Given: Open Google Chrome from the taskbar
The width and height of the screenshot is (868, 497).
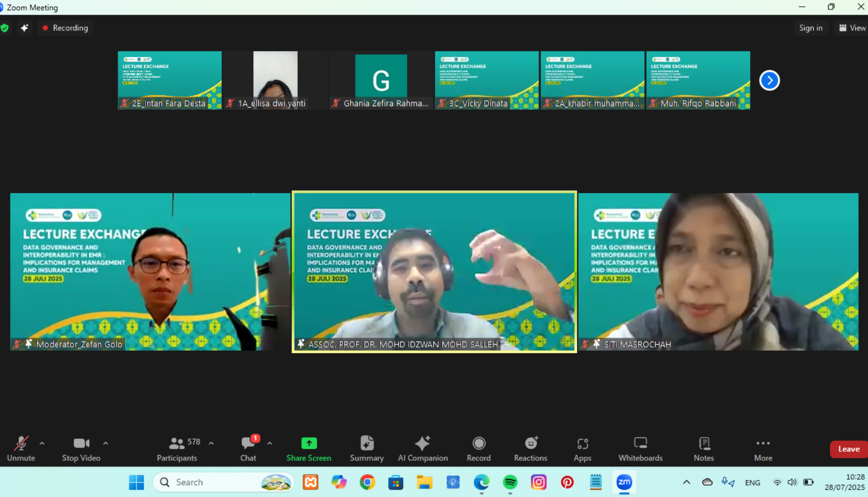Looking at the screenshot, I should coord(367,482).
